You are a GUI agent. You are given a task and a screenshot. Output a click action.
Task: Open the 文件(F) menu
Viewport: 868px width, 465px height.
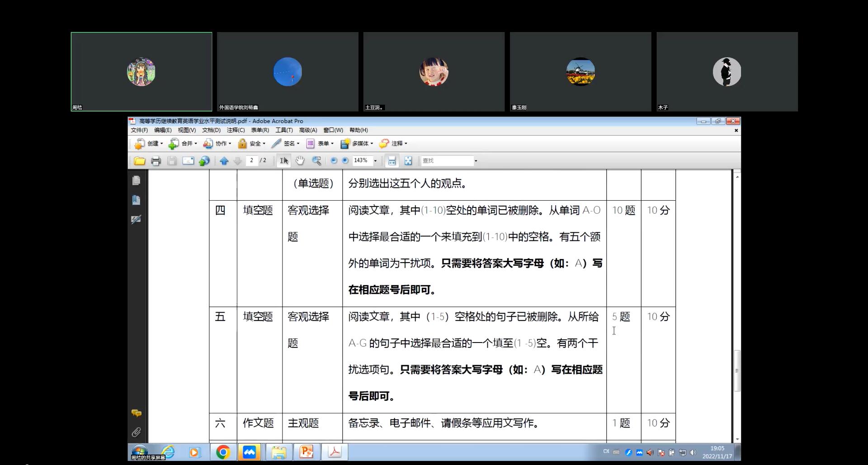click(139, 130)
